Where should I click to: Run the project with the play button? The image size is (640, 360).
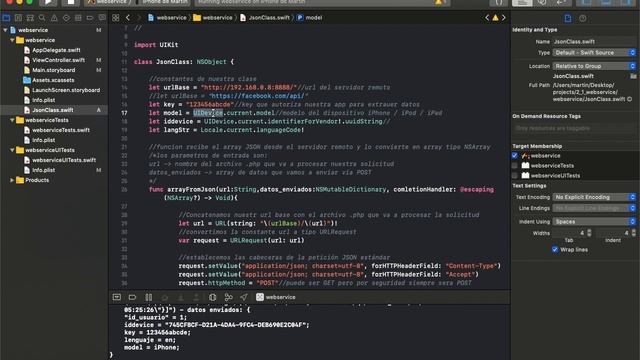48,2
